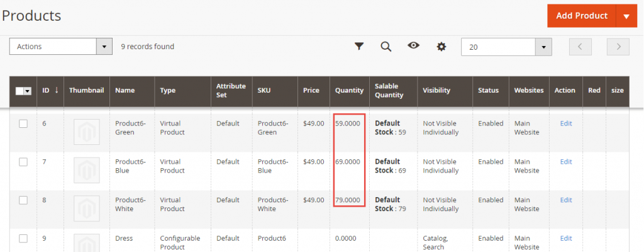Open the filters funnel icon
Viewport: 644px width, 252px height.
pyautogui.click(x=359, y=46)
